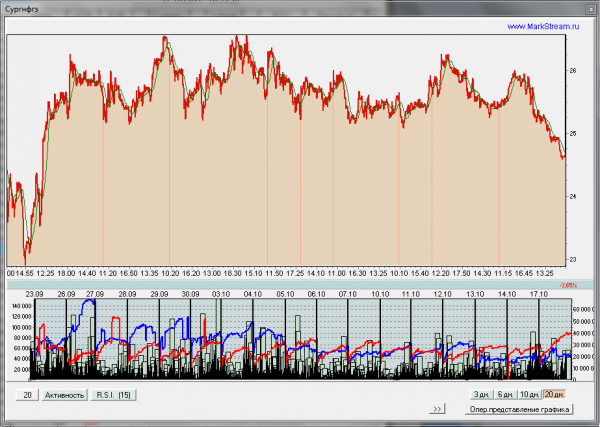Click the 04.10 date label

tap(253, 294)
